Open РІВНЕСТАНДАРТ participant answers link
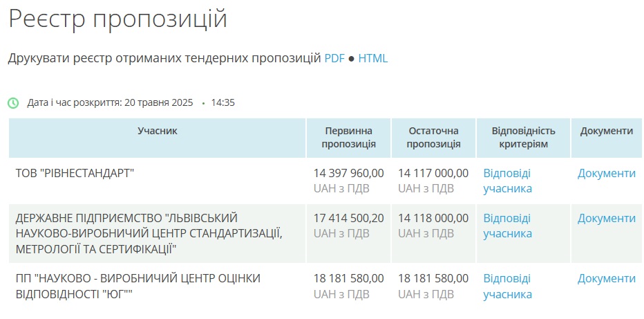 [x=508, y=181]
